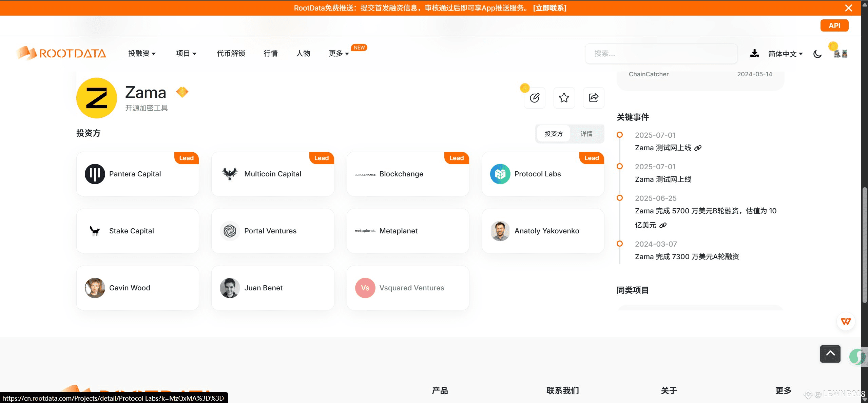Favorite Zama with the star icon
The image size is (868, 403).
coord(564,98)
